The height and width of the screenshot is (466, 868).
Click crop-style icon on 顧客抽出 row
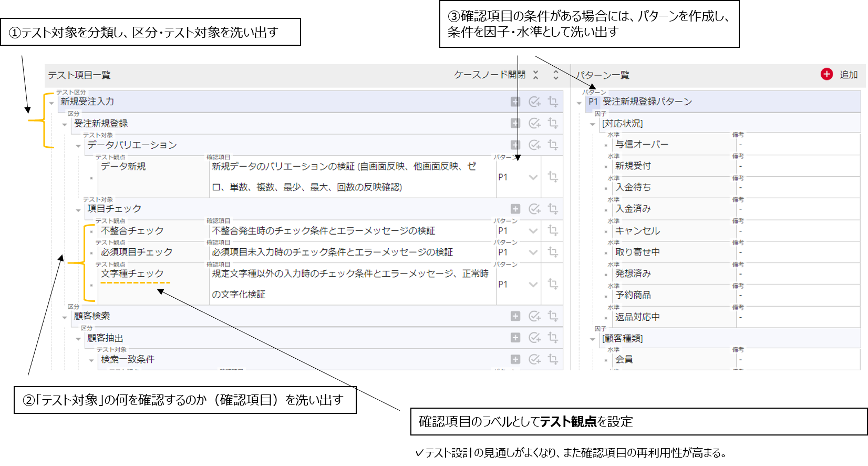tap(553, 338)
